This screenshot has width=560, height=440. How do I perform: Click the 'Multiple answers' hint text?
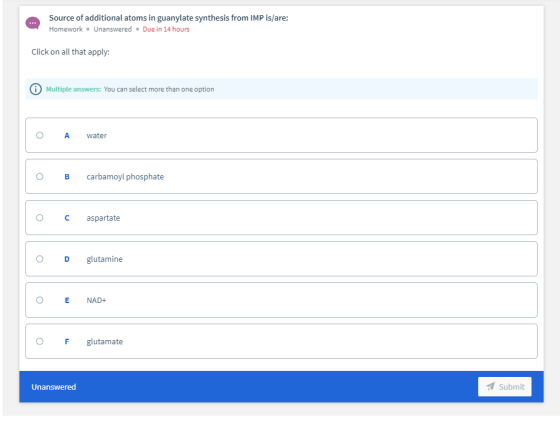pos(73,89)
